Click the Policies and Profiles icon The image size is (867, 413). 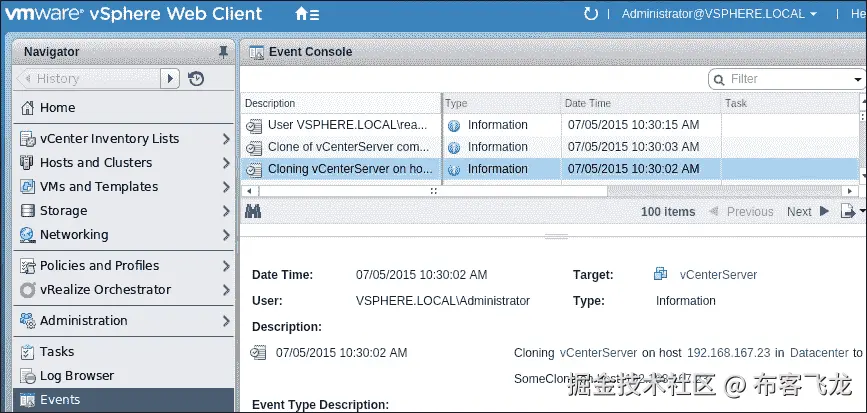27,266
